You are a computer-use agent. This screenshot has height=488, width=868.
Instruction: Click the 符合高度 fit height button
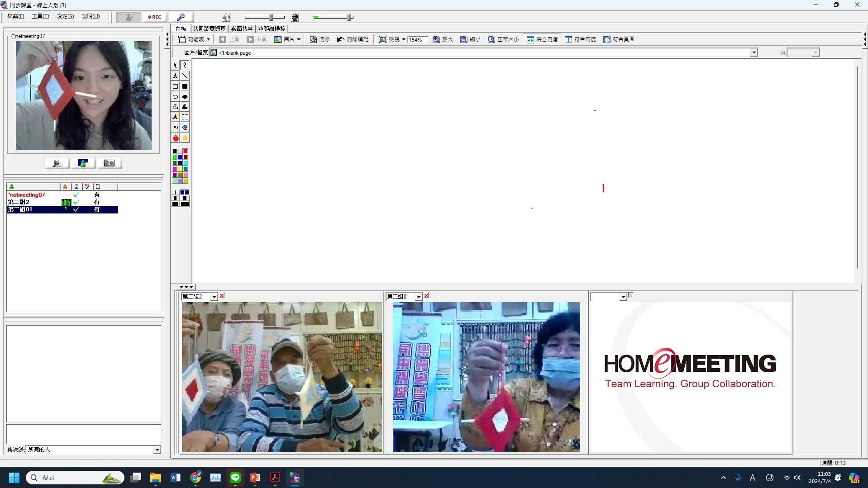pyautogui.click(x=580, y=39)
